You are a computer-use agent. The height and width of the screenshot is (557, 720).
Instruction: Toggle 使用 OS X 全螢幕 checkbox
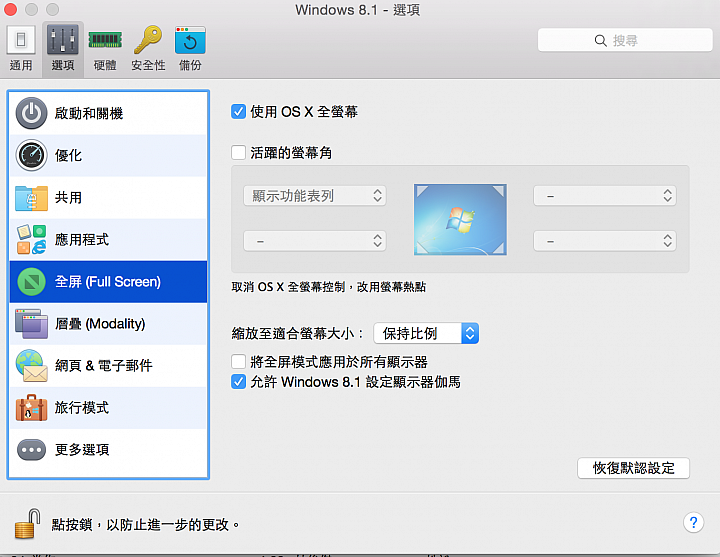point(238,111)
